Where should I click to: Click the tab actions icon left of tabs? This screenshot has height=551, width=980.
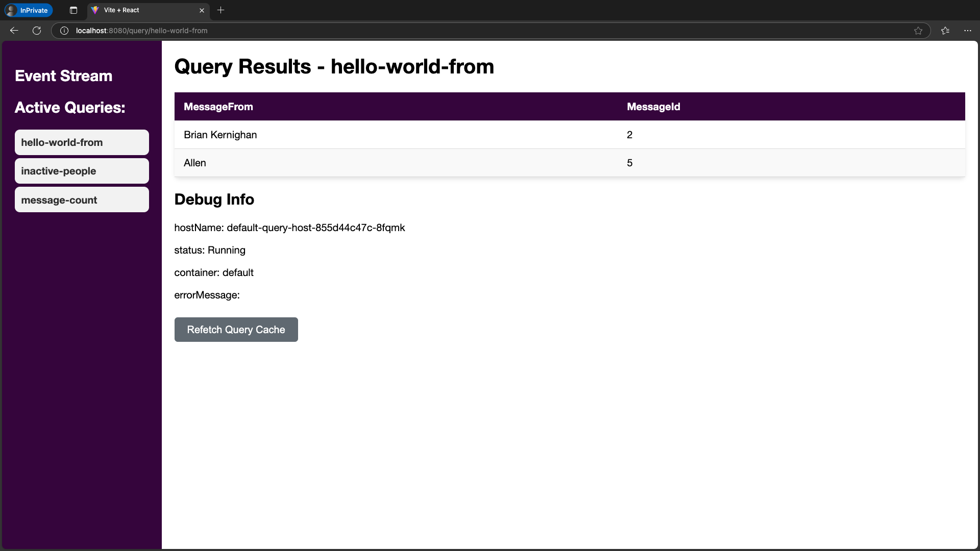[x=73, y=10]
